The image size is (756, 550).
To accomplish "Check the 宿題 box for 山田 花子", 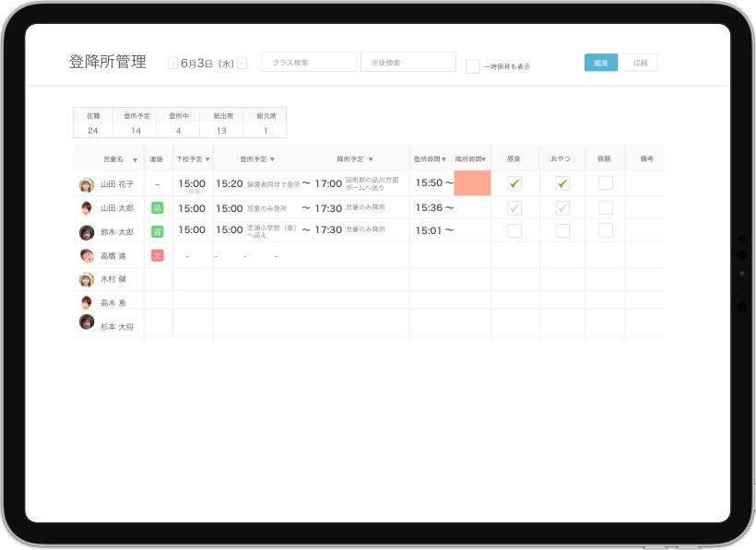I will click(605, 183).
